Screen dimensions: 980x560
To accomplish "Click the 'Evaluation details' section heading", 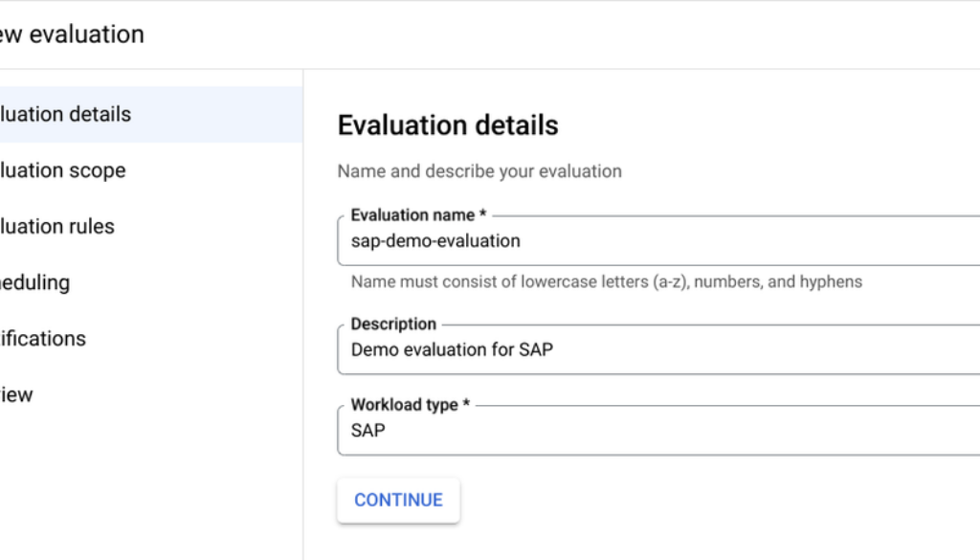I will [x=448, y=125].
